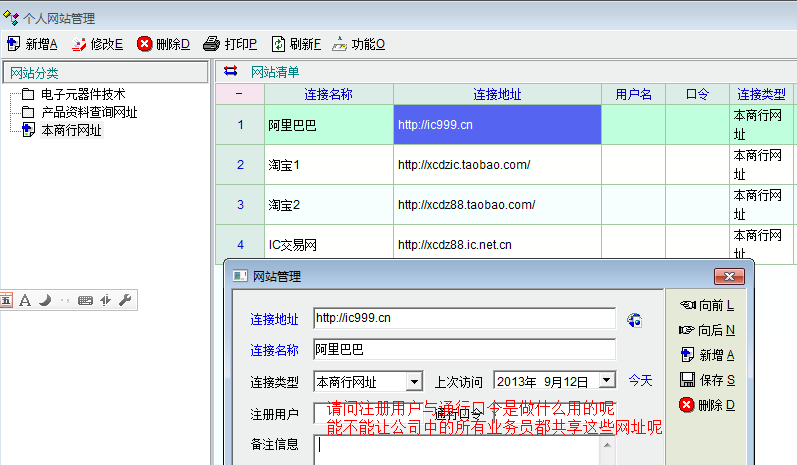Screen dimensions: 797x465
Task: Save the record using 保存 S
Action: (706, 380)
